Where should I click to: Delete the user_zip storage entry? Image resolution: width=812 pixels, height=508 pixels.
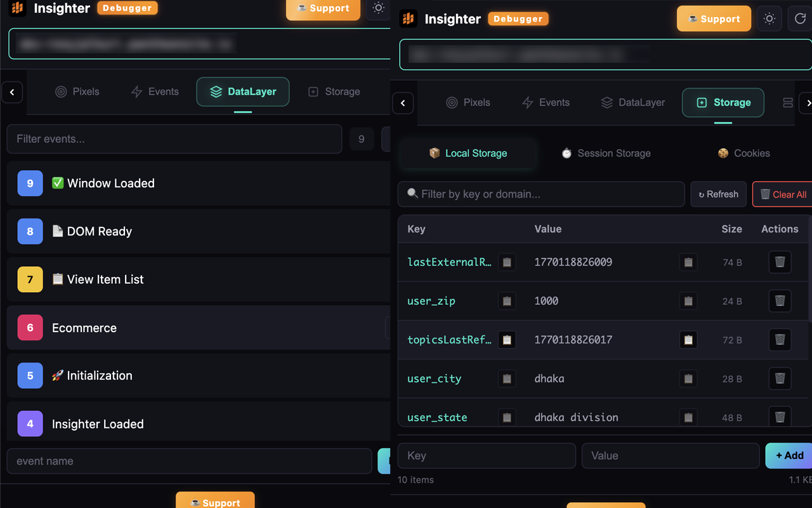(x=780, y=301)
